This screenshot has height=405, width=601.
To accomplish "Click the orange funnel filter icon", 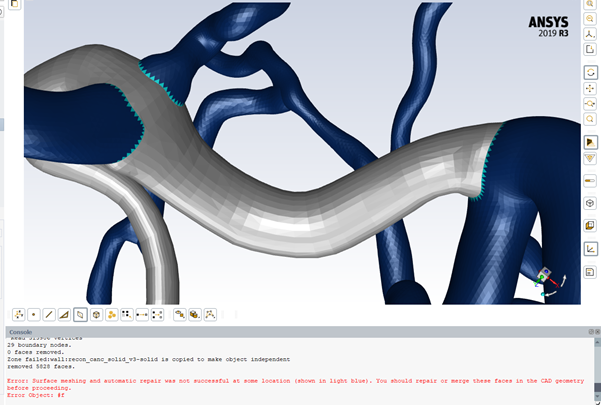I will [x=590, y=159].
